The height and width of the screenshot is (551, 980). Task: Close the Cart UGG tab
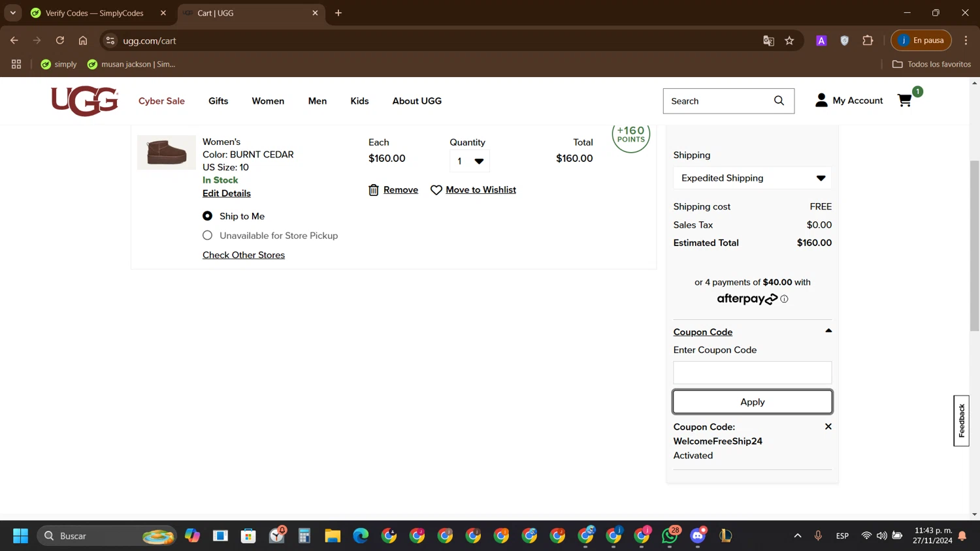click(x=315, y=13)
